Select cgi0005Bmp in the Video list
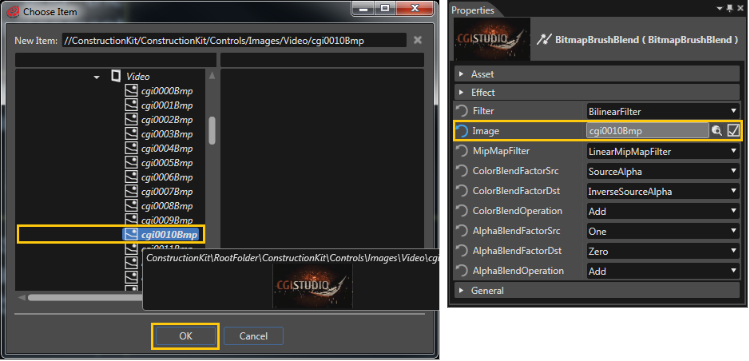 (x=167, y=163)
